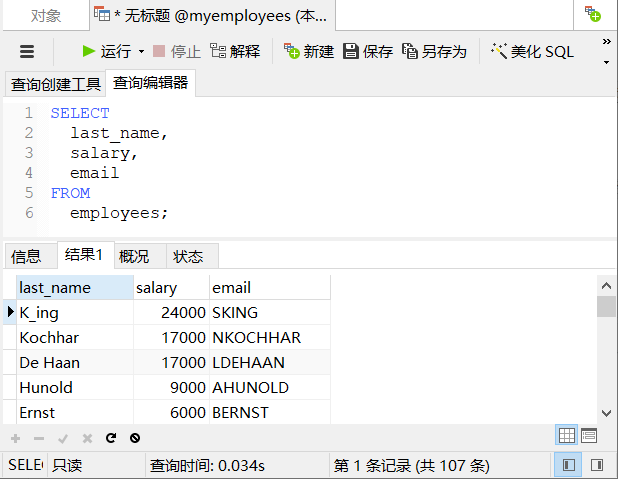Refresh the result grid
618x479 pixels.
pos(111,438)
